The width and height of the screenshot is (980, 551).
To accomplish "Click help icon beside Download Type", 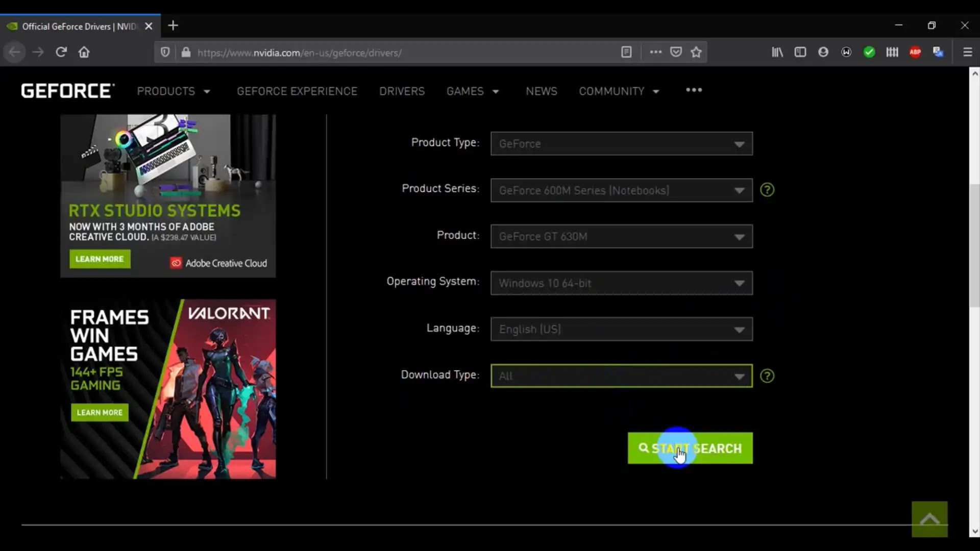I will tap(767, 376).
